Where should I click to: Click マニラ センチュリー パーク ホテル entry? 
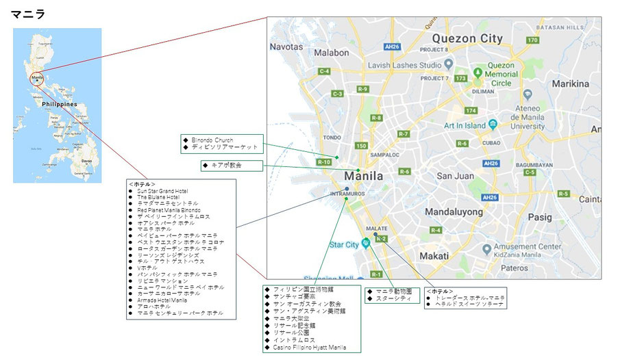coord(180,313)
